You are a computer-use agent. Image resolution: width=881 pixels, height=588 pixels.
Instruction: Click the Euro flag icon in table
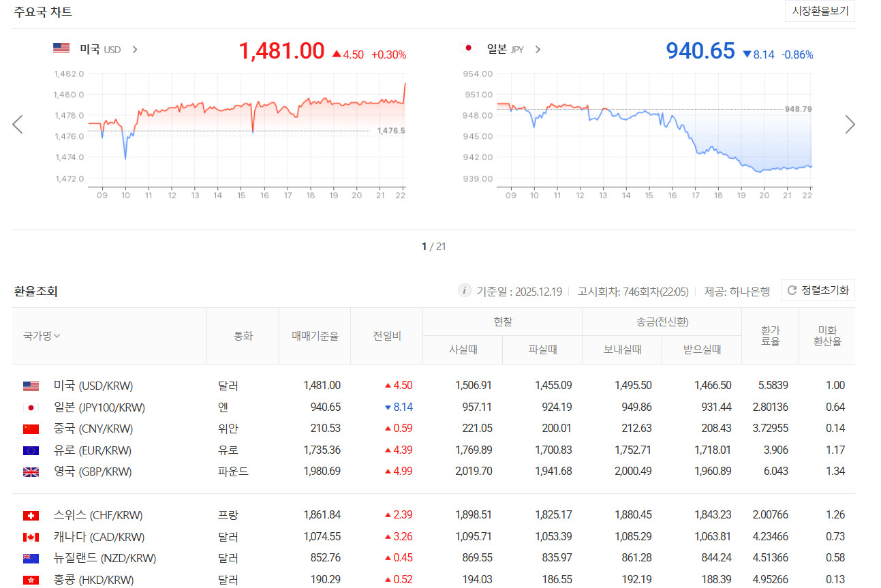tap(31, 450)
